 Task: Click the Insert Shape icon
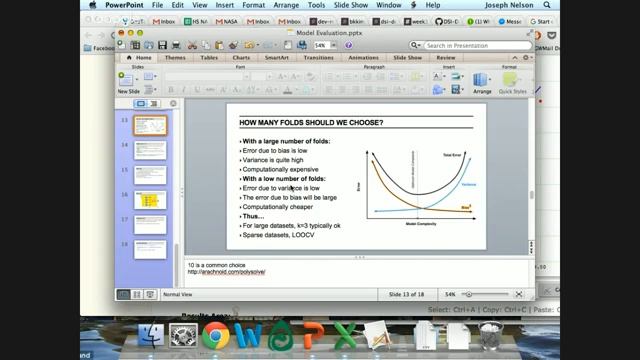[437, 89]
